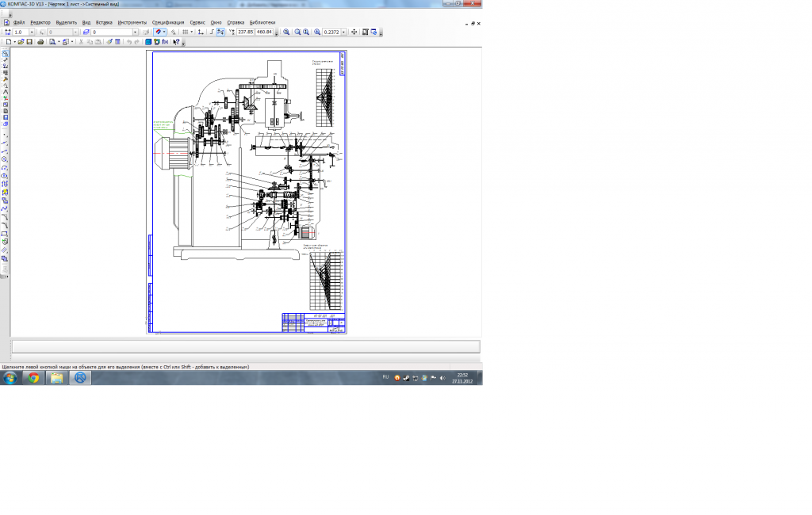Image resolution: width=812 pixels, height=515 pixels.
Task: Click the Redo arrow icon
Action: 136,42
